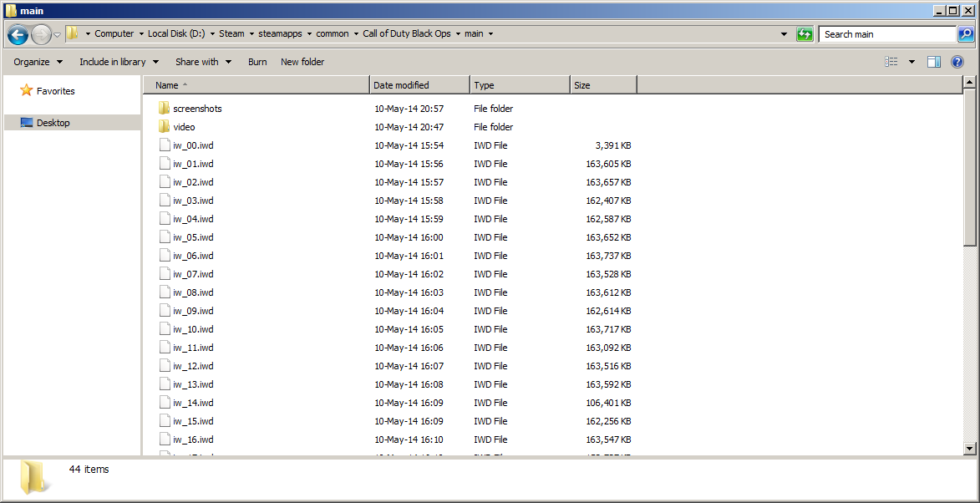Click the address bar folder icon
980x503 pixels.
click(73, 33)
